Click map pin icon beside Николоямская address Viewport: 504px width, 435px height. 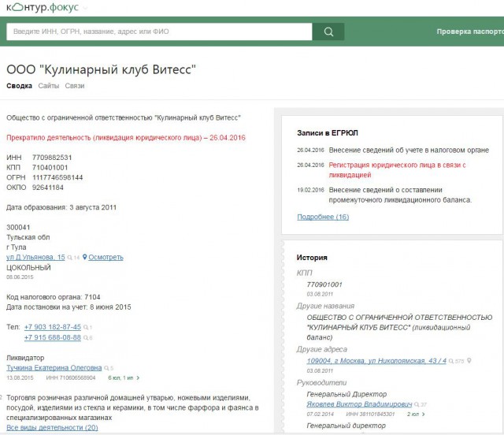tap(469, 361)
